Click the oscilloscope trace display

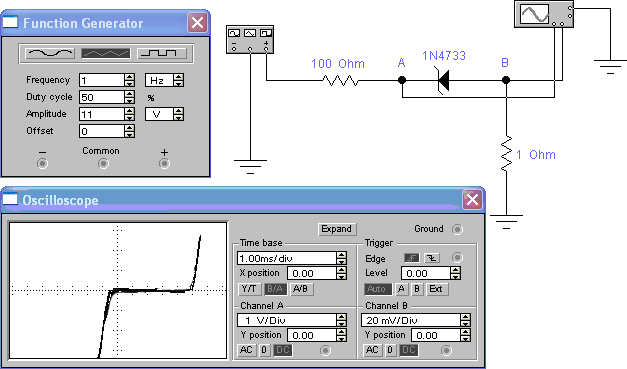(118, 291)
